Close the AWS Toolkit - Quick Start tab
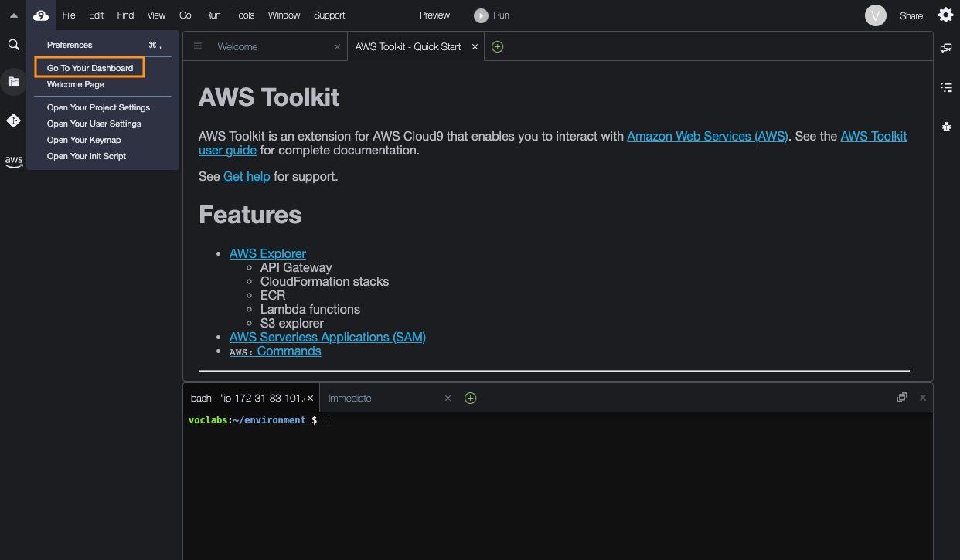This screenshot has height=560, width=960. click(475, 47)
